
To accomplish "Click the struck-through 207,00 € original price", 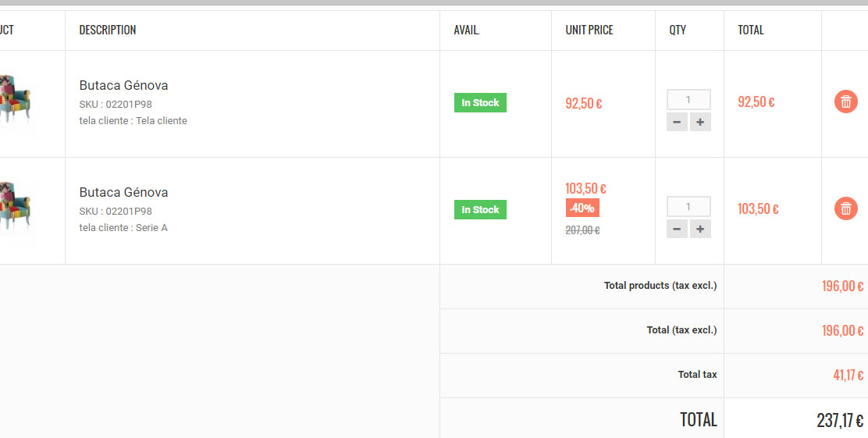I will point(582,230).
